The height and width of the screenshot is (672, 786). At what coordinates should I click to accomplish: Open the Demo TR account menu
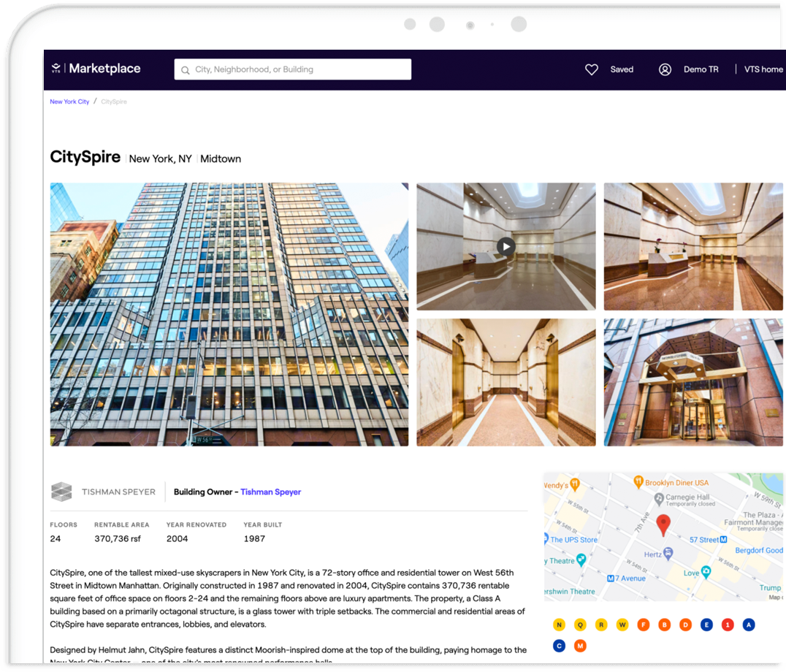(x=701, y=69)
